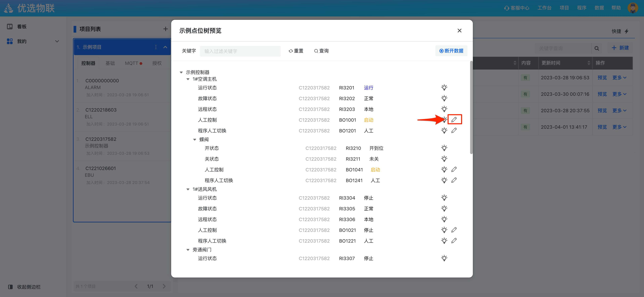Click the search magnifier icon beside 新建
The image size is (644, 297).
click(x=596, y=48)
